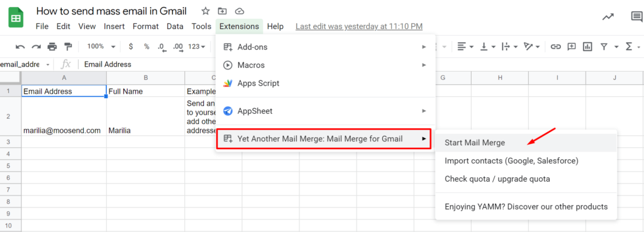Viewport: 644px width, 232px height.
Task: Open the Help menu
Action: click(x=275, y=26)
